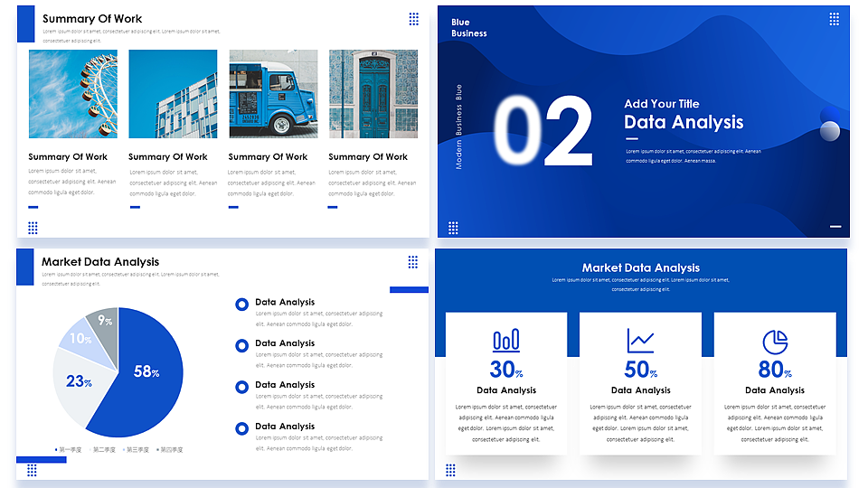Viewport: 868px width, 488px height.
Task: Click dot grid icon bottom-left of pie chart slide
Action: point(33,470)
